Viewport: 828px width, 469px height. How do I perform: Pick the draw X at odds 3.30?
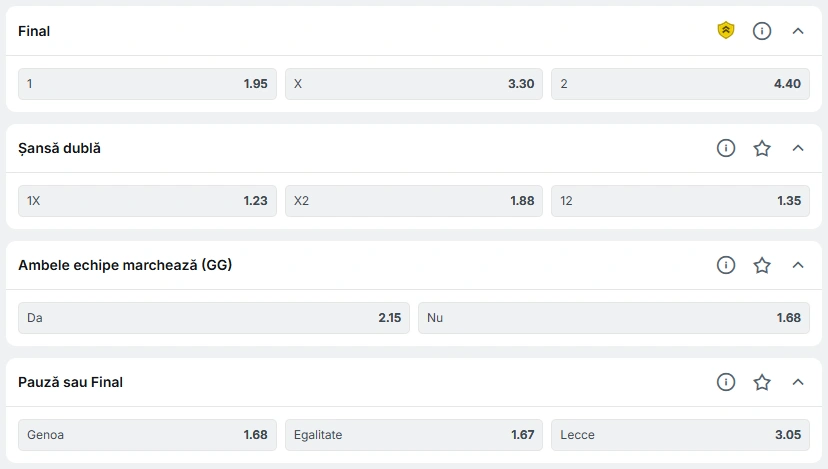click(414, 84)
